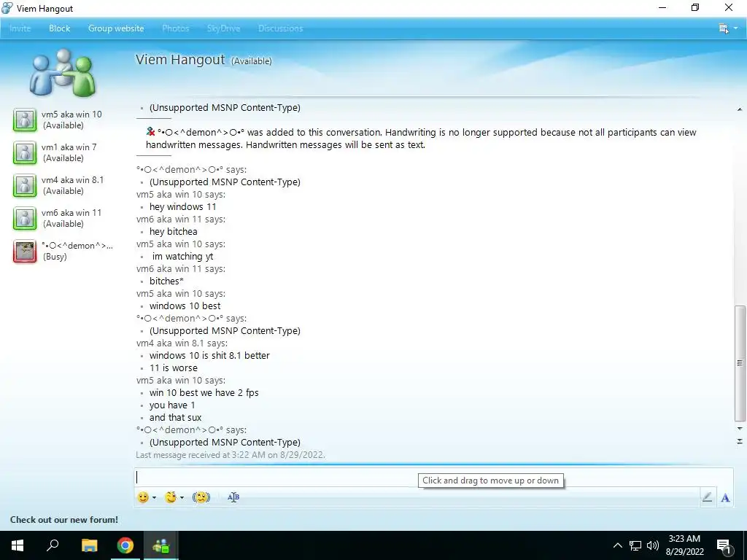Select vm4 aka win 8.1 avatar
The width and height of the screenshot is (747, 560).
coord(25,185)
